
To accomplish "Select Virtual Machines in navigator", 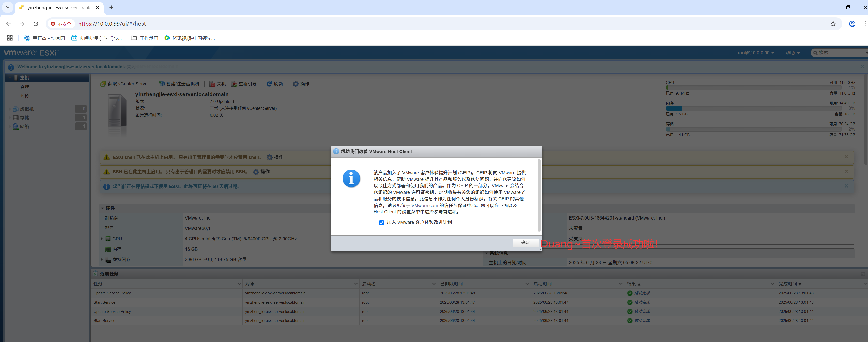I will coord(26,109).
